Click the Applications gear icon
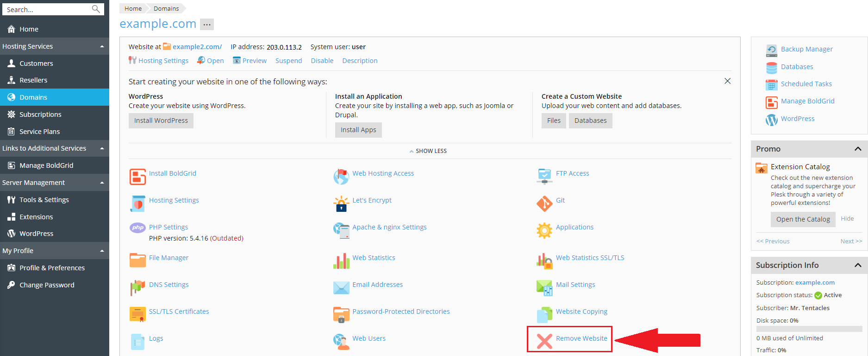Screen dimensions: 868x356 (544, 230)
